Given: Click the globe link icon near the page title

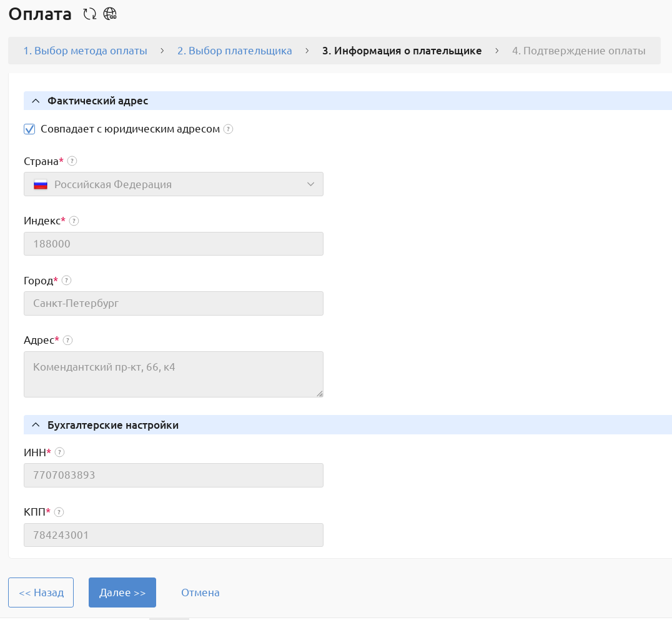Looking at the screenshot, I should point(109,14).
